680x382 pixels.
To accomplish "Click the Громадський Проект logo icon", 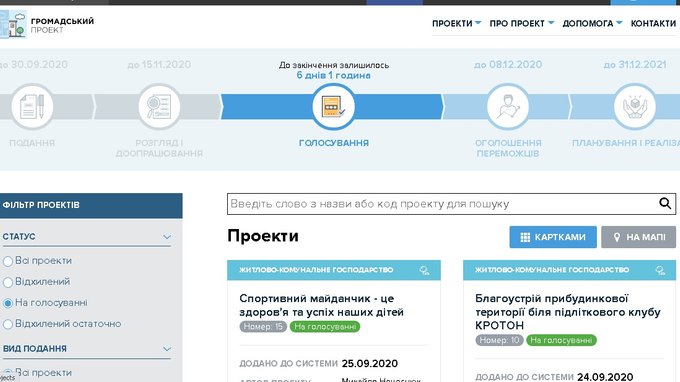I will click(x=13, y=24).
